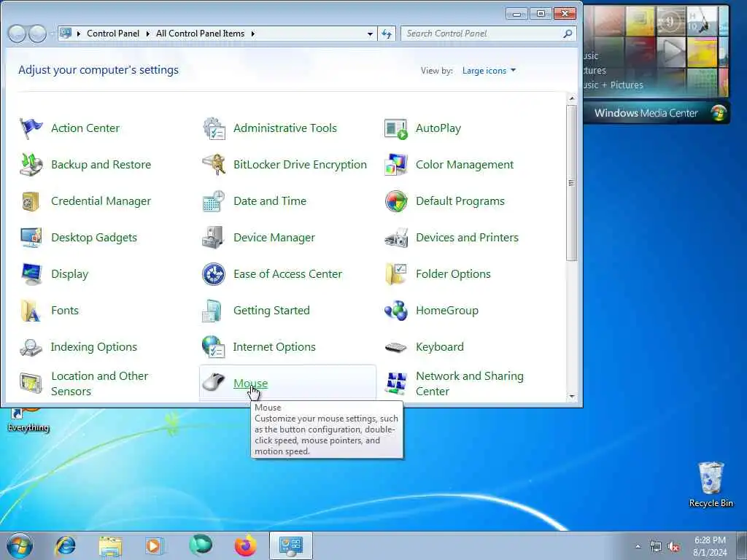This screenshot has height=560, width=747.
Task: Expand arrow after Control Panel breadcrumb
Action: tap(147, 34)
